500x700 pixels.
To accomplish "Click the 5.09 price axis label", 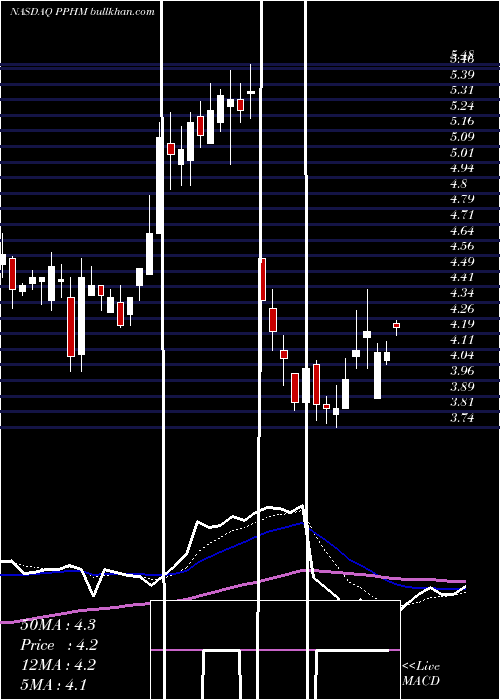I will (462, 137).
